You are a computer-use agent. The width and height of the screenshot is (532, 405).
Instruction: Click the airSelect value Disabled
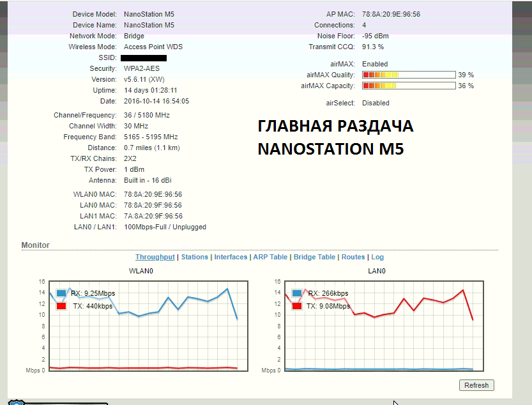(x=376, y=103)
